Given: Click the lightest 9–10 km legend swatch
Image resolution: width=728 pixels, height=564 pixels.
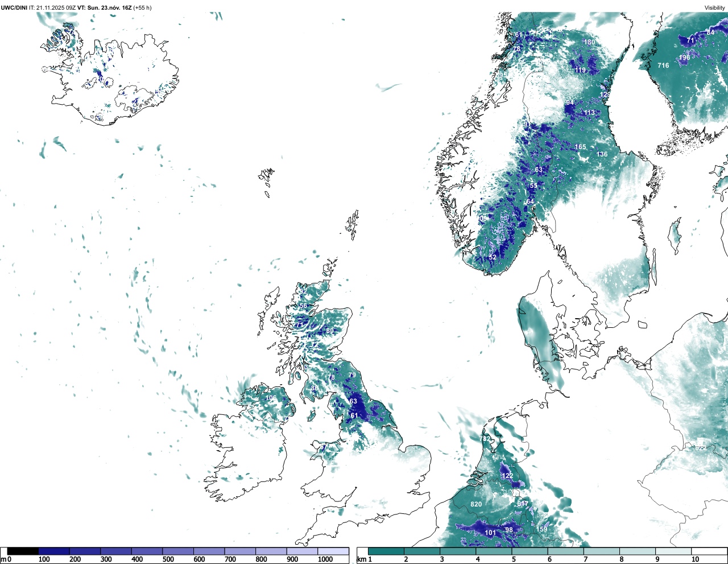Looking at the screenshot, I should click(673, 551).
